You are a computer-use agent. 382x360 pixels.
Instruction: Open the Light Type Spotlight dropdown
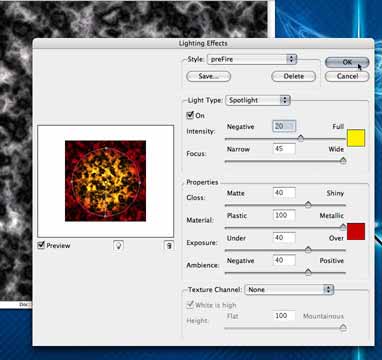[258, 100]
